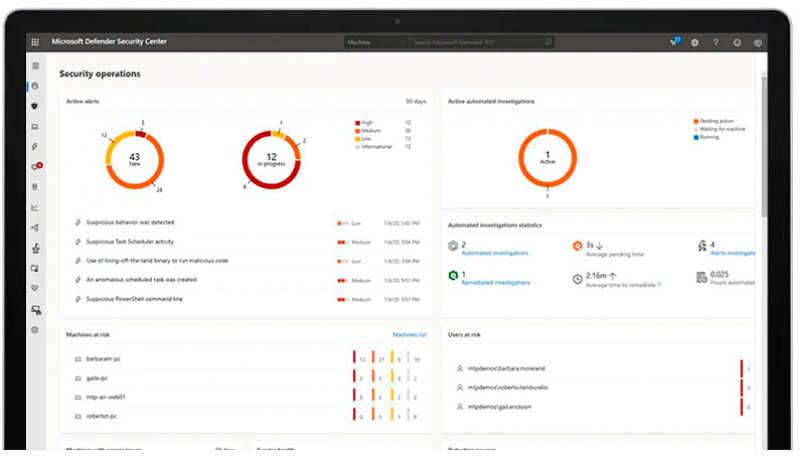Open the share-nodes partners icon in sidebar

click(x=35, y=228)
